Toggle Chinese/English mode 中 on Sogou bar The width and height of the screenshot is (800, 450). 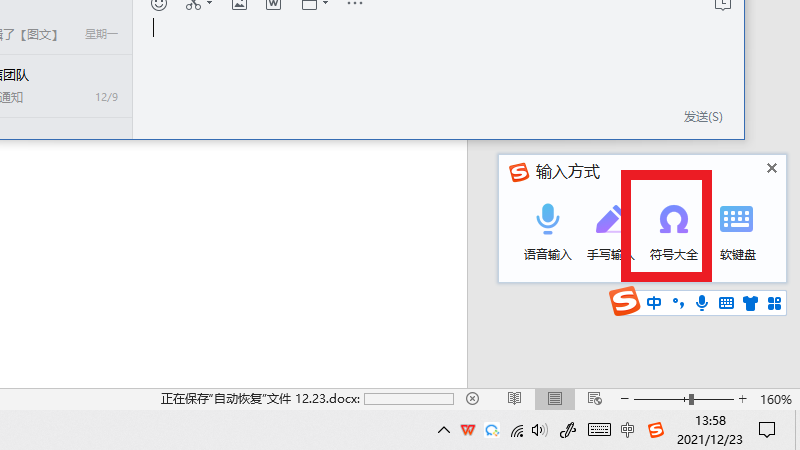point(654,303)
